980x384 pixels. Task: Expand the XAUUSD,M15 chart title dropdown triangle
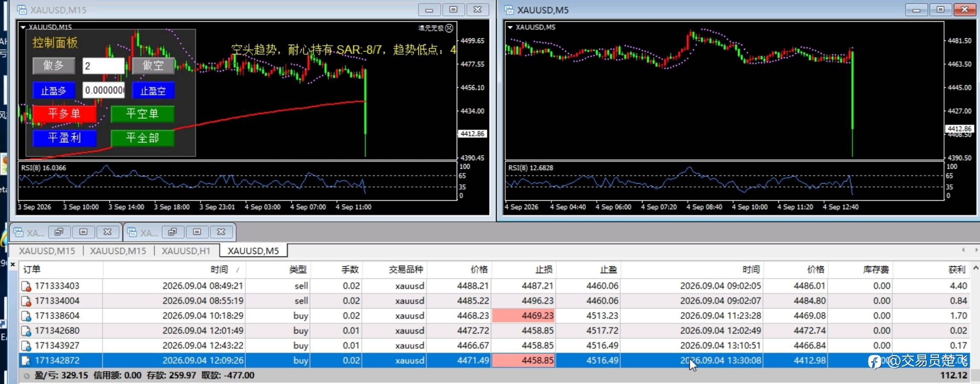pos(23,27)
